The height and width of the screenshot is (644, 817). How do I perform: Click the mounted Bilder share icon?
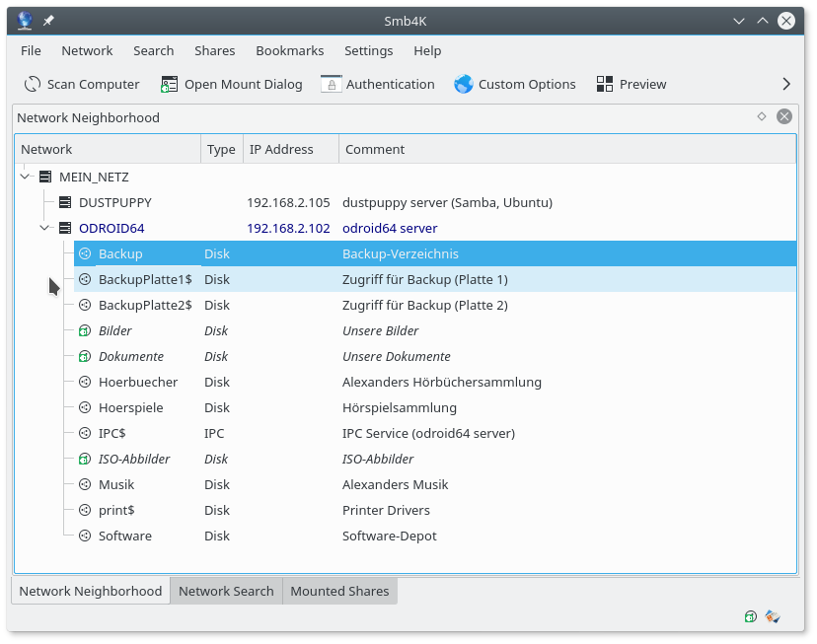tap(85, 331)
